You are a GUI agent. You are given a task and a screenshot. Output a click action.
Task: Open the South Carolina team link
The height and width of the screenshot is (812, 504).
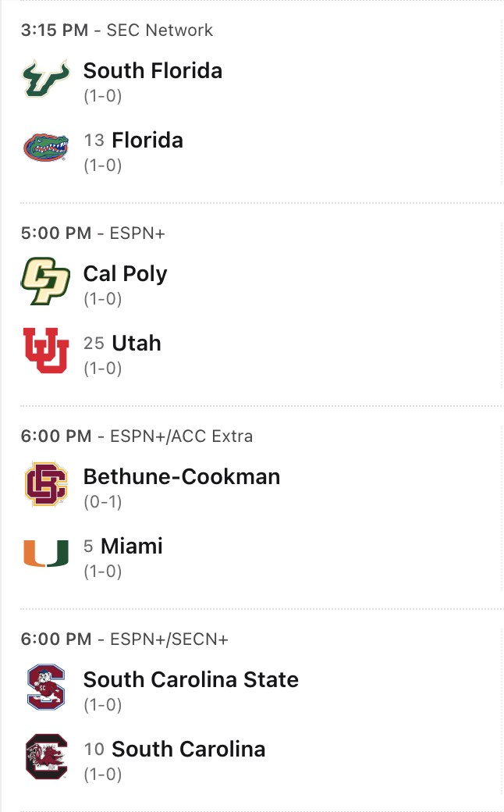tap(189, 750)
